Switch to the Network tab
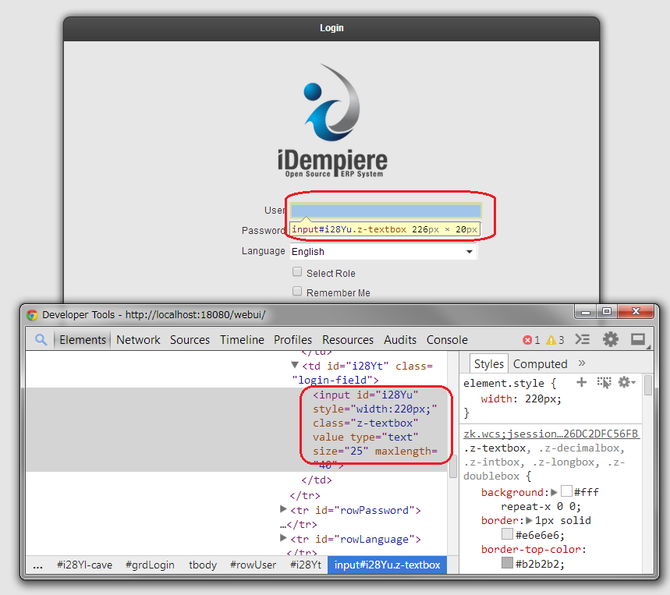 138,340
